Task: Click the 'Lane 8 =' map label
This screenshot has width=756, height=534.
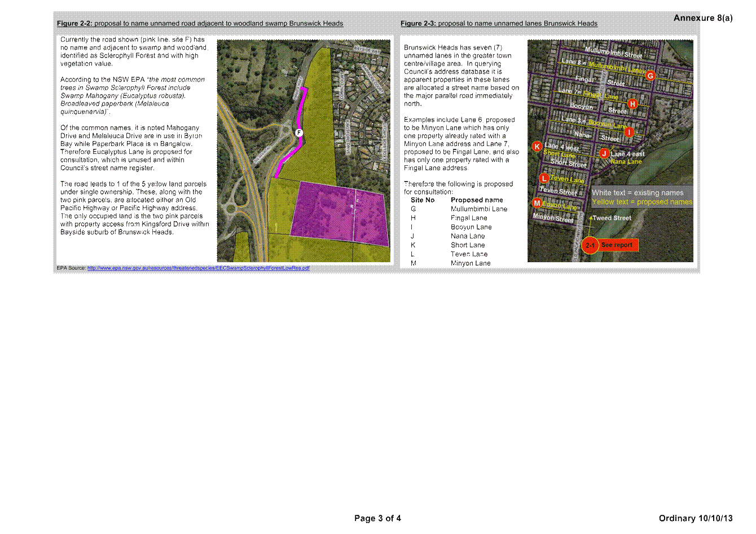Action: click(574, 62)
